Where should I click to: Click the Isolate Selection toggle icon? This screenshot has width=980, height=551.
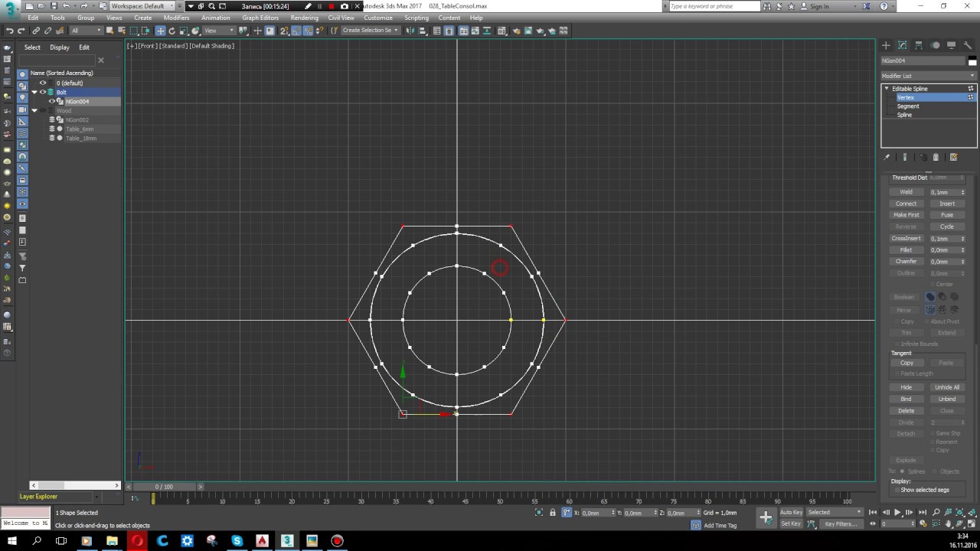(x=539, y=513)
